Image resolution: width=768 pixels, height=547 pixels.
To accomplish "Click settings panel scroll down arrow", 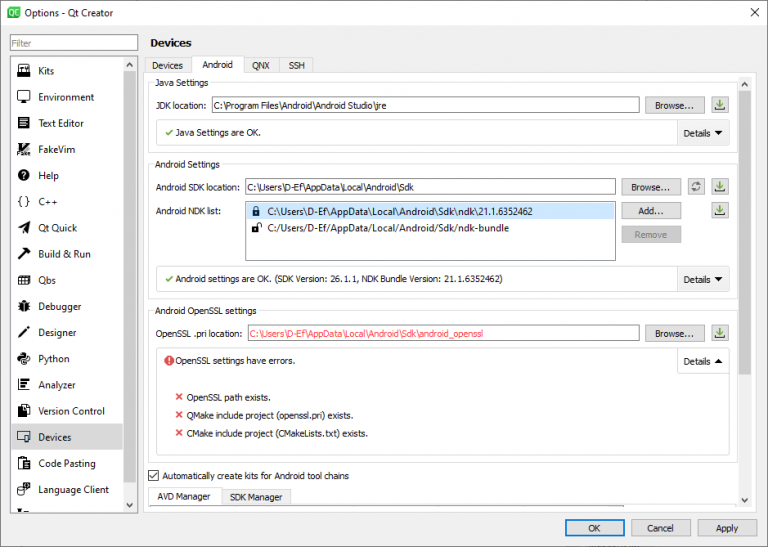I will [x=745, y=500].
